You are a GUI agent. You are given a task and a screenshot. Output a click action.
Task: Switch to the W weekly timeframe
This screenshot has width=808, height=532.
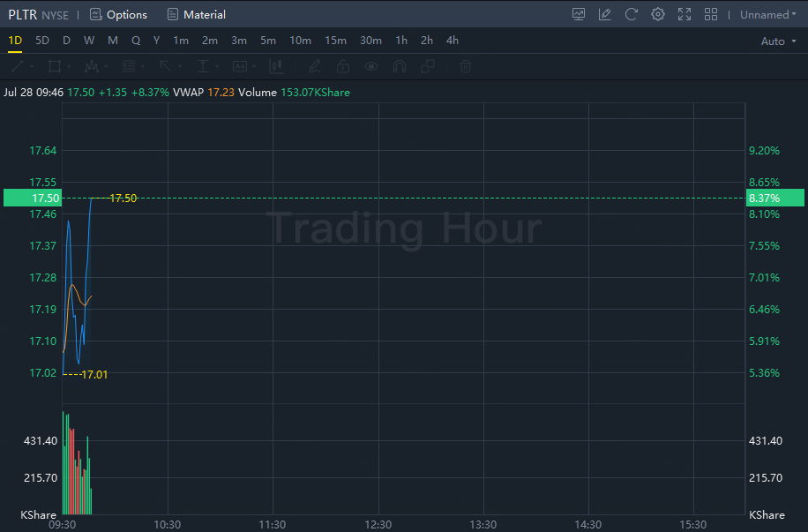89,41
